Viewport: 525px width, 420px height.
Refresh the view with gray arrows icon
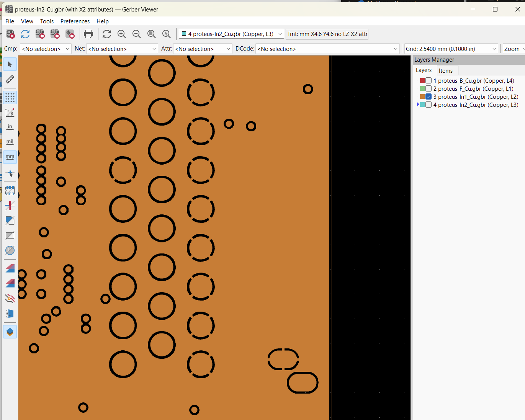107,34
